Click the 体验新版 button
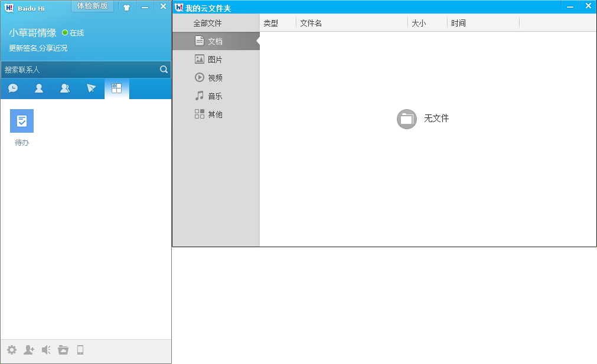This screenshot has height=364, width=597. point(92,6)
